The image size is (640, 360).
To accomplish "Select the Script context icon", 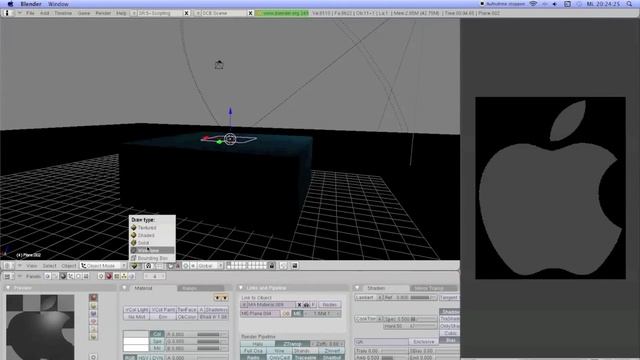I will click(55, 276).
